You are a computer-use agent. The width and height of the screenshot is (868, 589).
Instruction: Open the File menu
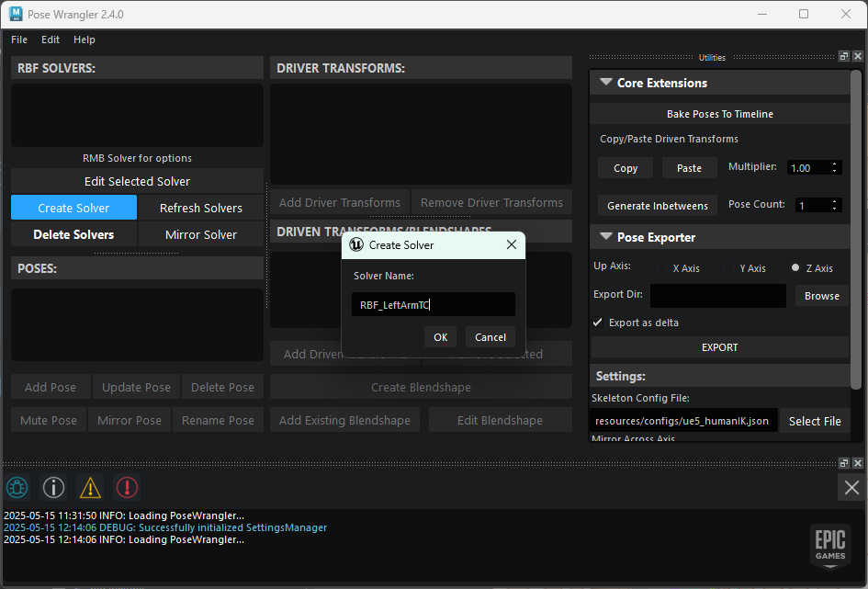pyautogui.click(x=19, y=40)
